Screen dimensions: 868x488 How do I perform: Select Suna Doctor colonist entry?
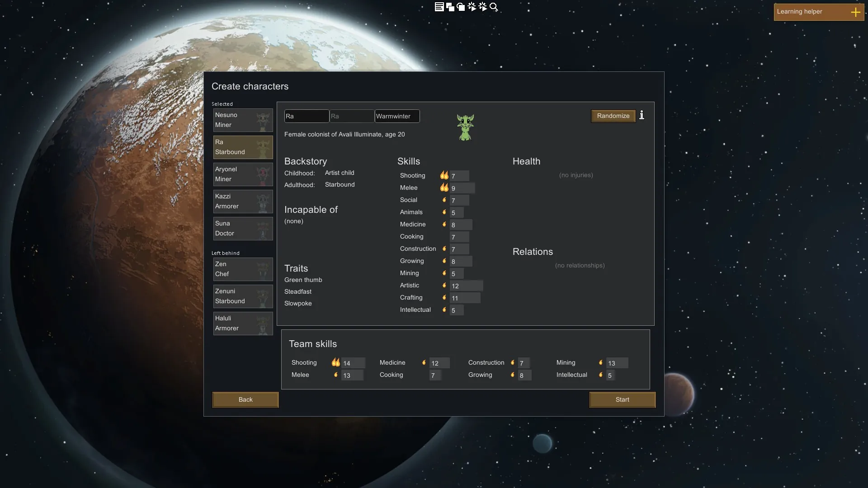tap(243, 229)
